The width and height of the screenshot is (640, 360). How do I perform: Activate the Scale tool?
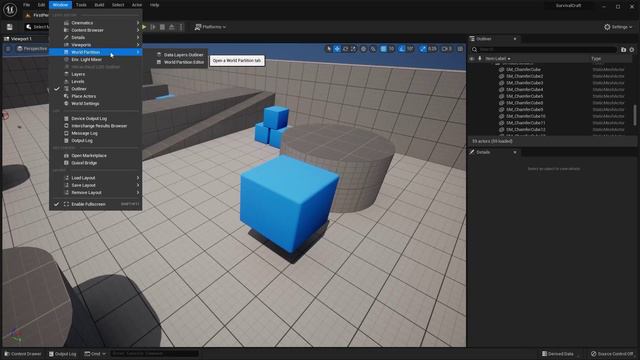click(353, 49)
